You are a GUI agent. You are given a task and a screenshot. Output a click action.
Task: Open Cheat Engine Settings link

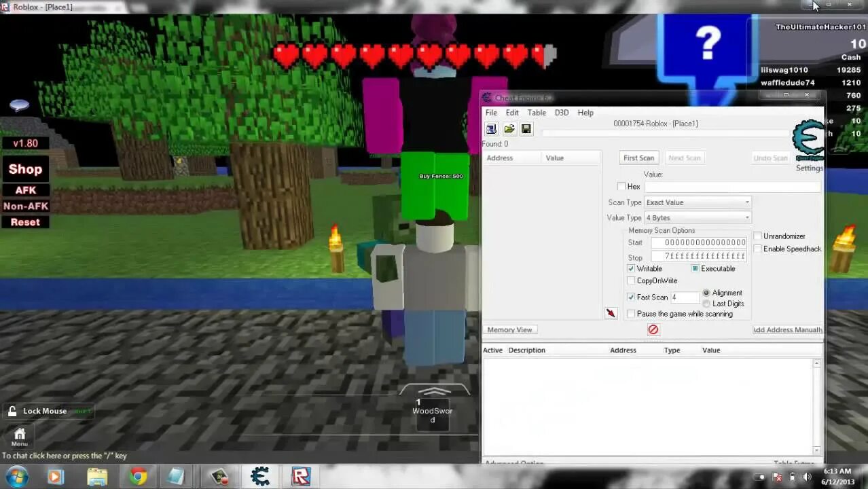pyautogui.click(x=810, y=168)
